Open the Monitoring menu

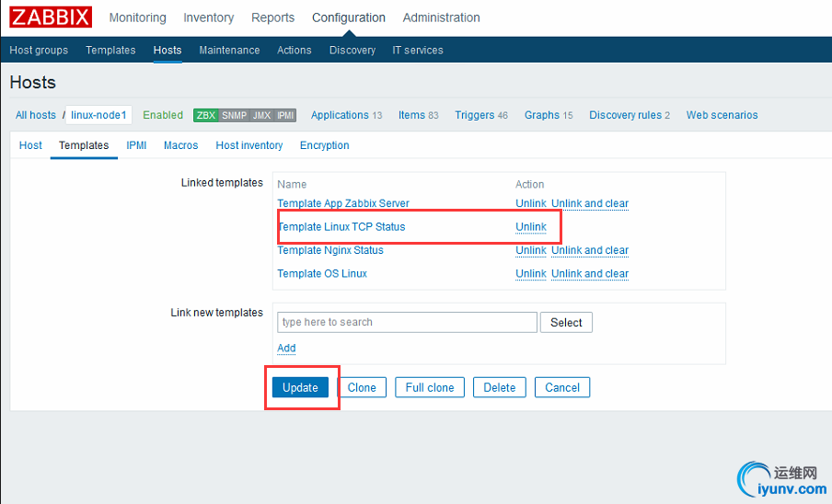[137, 17]
